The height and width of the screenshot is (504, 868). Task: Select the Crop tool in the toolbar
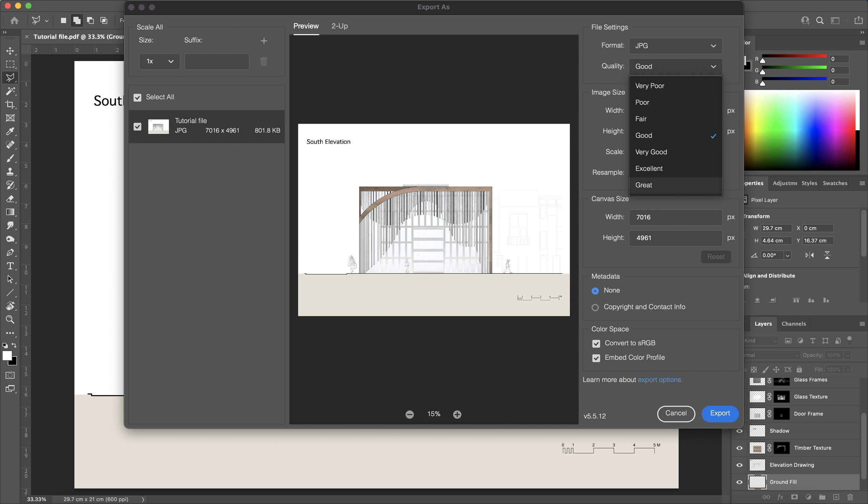10,105
